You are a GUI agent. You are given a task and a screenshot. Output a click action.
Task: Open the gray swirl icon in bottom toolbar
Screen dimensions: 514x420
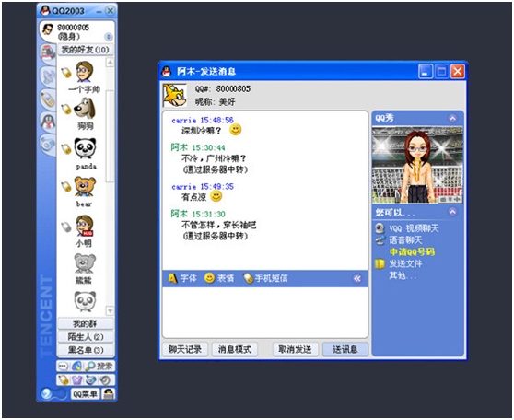(x=105, y=380)
